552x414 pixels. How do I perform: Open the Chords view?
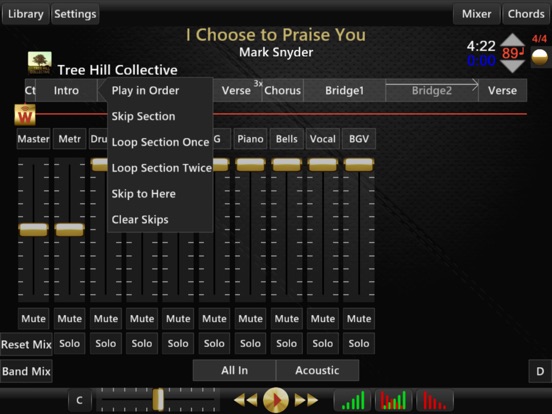(526, 14)
